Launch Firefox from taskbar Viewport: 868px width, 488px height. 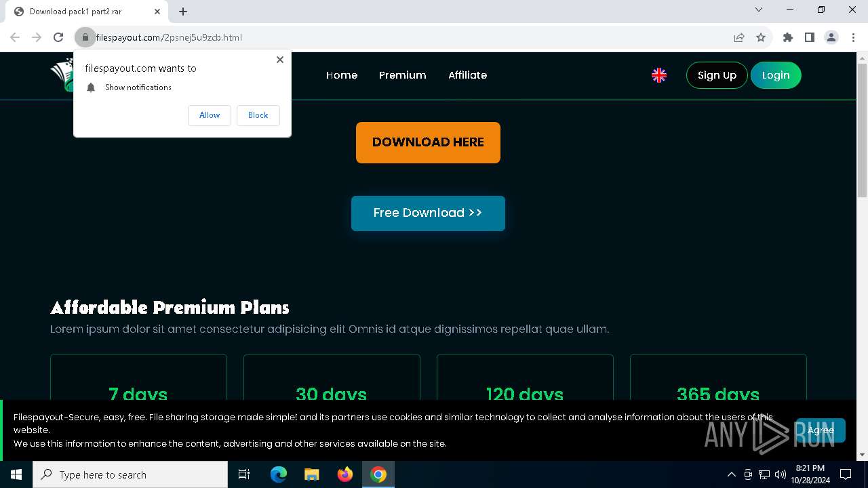pyautogui.click(x=345, y=474)
